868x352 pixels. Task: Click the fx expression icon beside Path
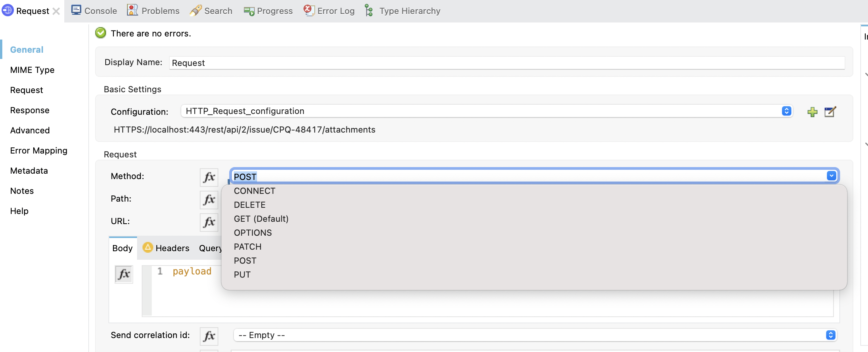coord(209,200)
